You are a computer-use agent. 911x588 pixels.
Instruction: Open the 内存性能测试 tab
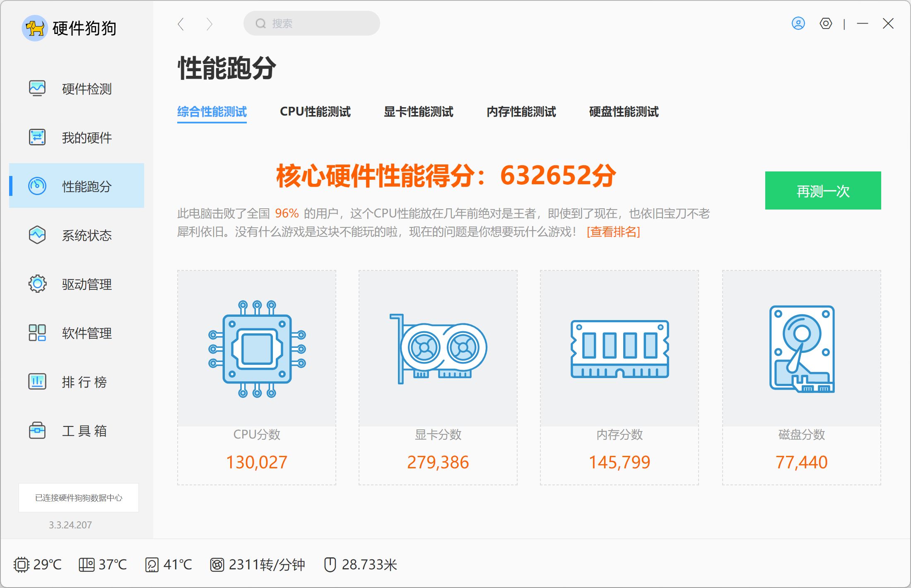click(x=522, y=112)
